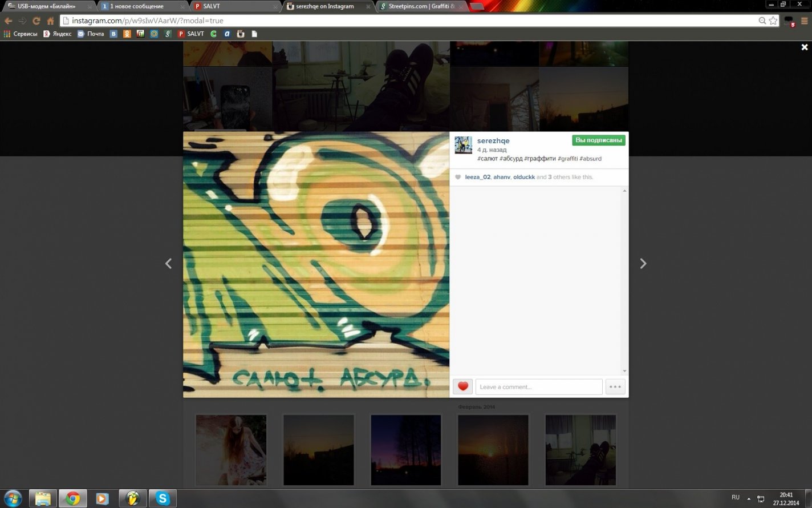Click the #граффити hashtag link
Viewport: 812px width, 508px height.
(539, 159)
